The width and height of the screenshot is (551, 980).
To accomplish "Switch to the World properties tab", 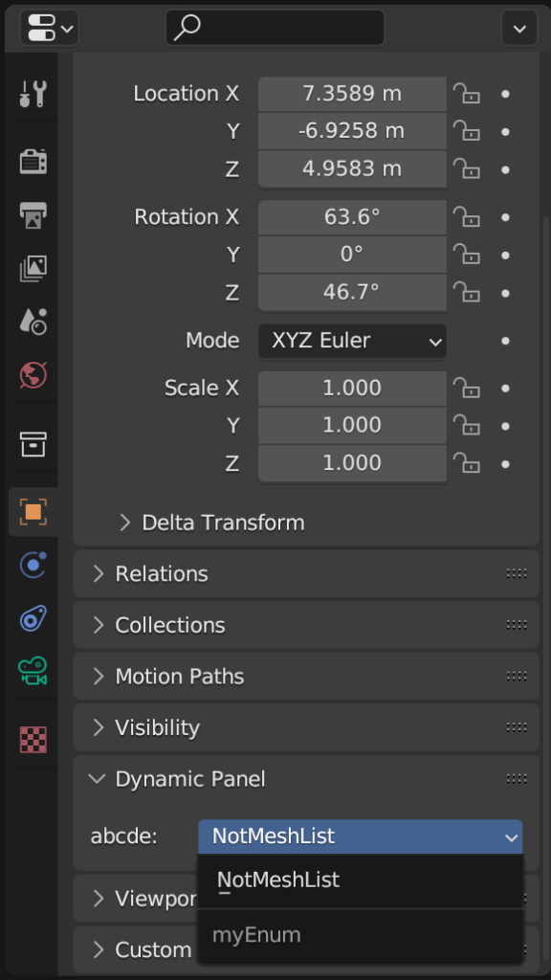I will click(x=32, y=376).
